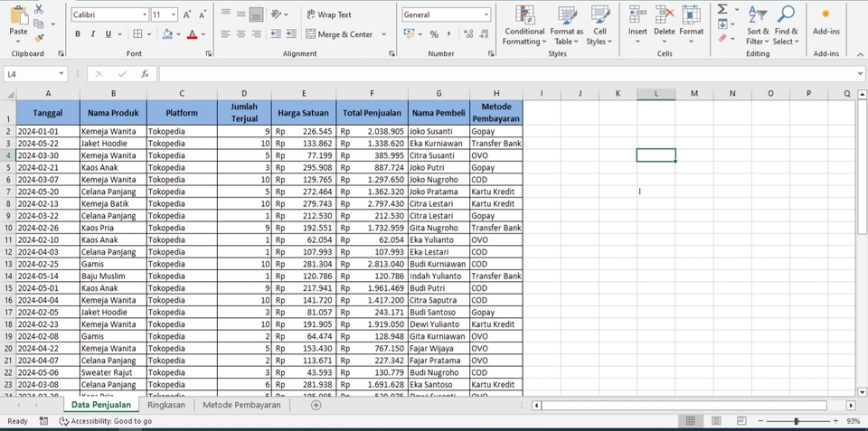Open the Calibri font name dropdown
Viewport: 868px width, 431px height.
tap(145, 15)
